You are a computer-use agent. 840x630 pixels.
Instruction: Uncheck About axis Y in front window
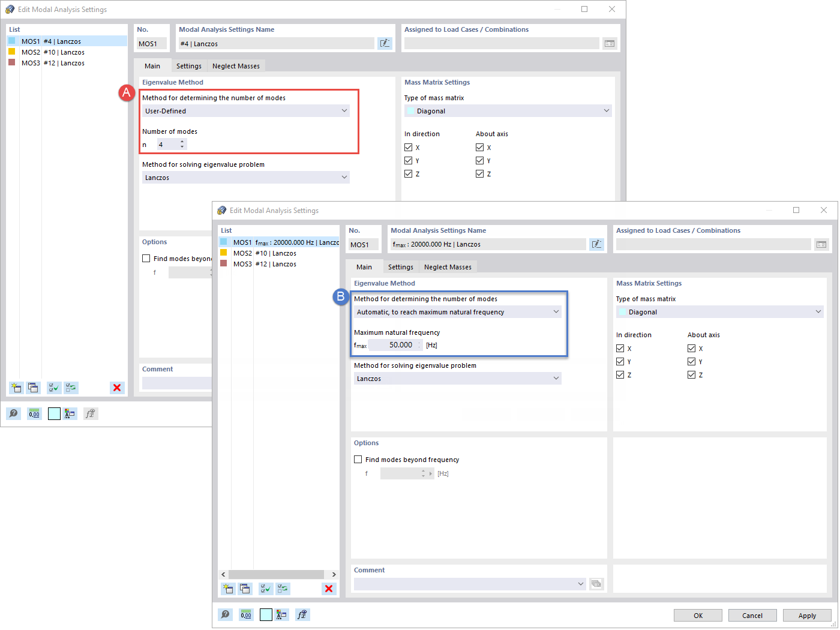click(692, 362)
